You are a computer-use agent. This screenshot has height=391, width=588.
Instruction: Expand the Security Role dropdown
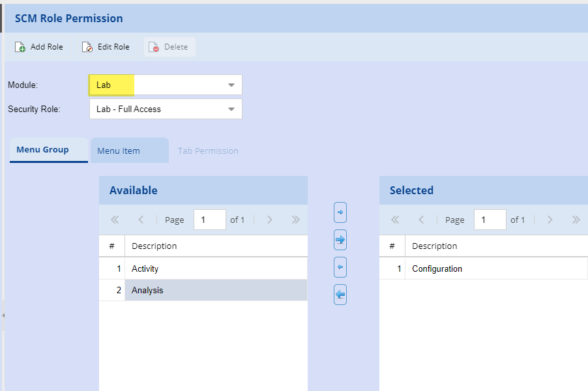[231, 109]
